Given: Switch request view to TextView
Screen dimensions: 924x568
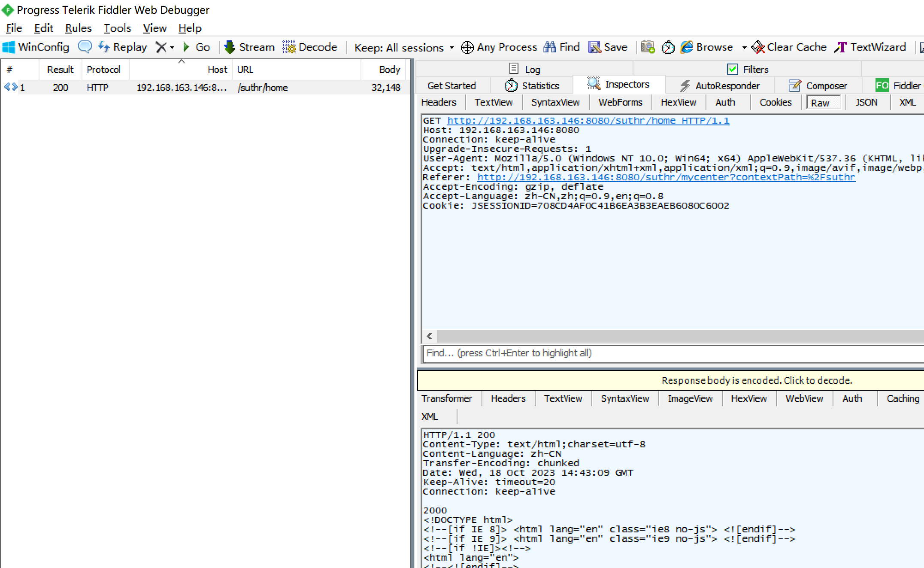Looking at the screenshot, I should (494, 103).
